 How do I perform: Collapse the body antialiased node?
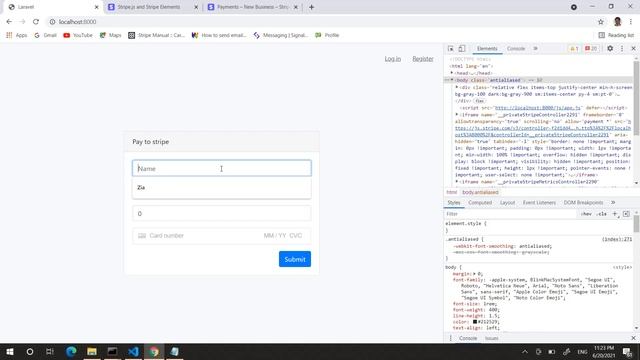pos(452,80)
